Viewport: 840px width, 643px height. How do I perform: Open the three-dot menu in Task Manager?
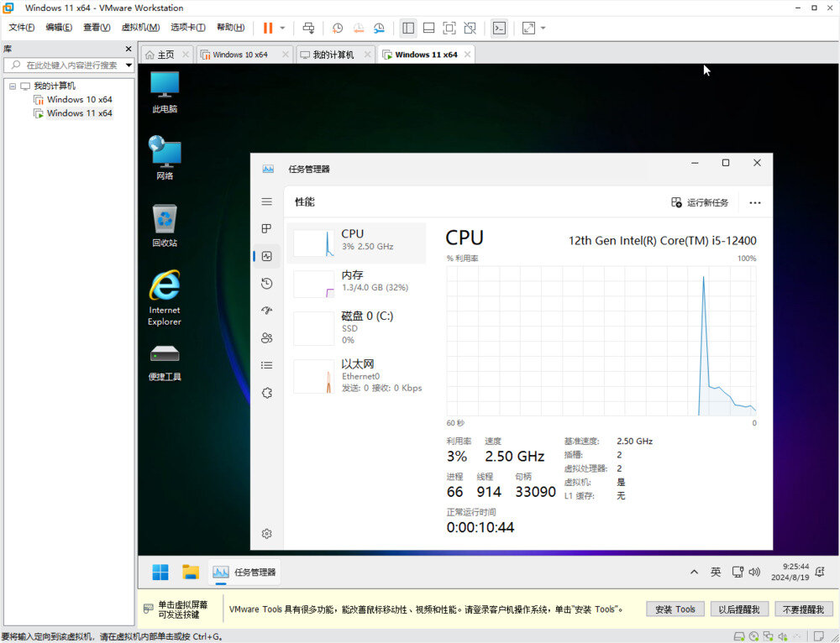tap(754, 202)
